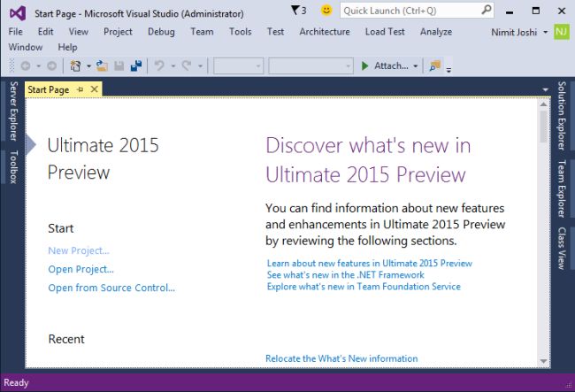
Task: Open the Debug menu
Action: [x=161, y=32]
